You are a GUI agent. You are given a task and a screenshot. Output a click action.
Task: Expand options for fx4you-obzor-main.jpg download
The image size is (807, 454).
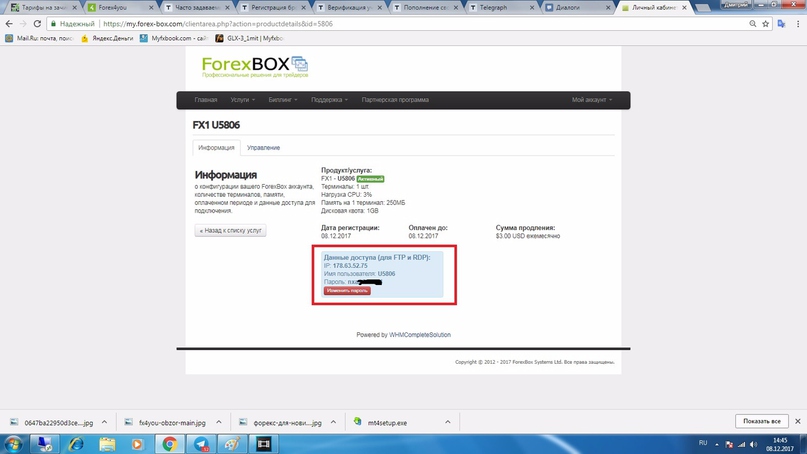coord(219,422)
